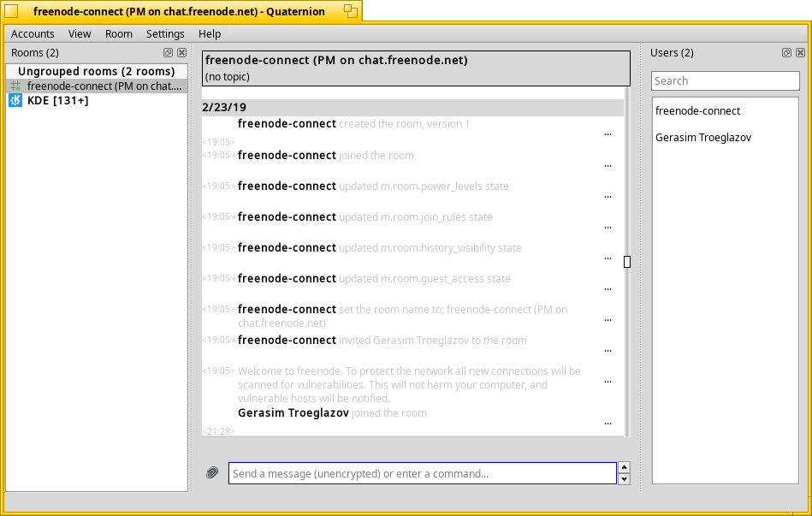The width and height of the screenshot is (812, 516).
Task: Click the overlapping-squares icon in the title bar
Action: [x=351, y=11]
